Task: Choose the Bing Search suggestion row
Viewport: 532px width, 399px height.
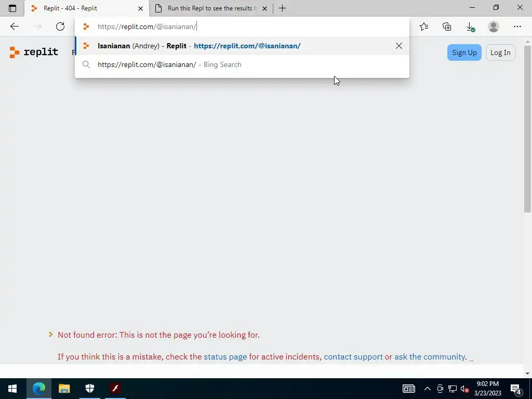Action: (x=242, y=64)
